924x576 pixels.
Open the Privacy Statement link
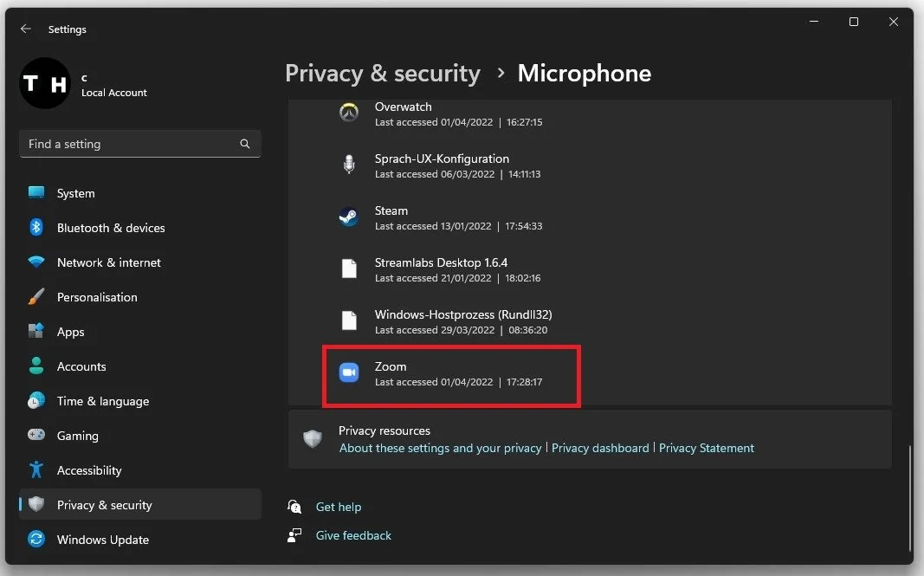click(x=707, y=448)
